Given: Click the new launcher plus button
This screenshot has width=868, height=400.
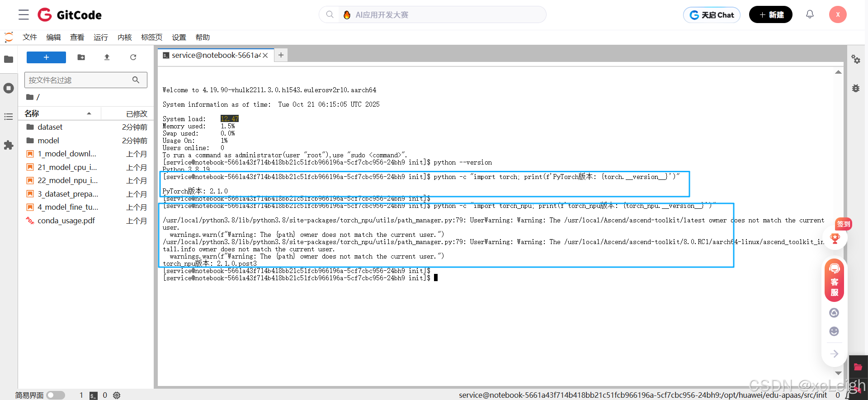Looking at the screenshot, I should 46,57.
